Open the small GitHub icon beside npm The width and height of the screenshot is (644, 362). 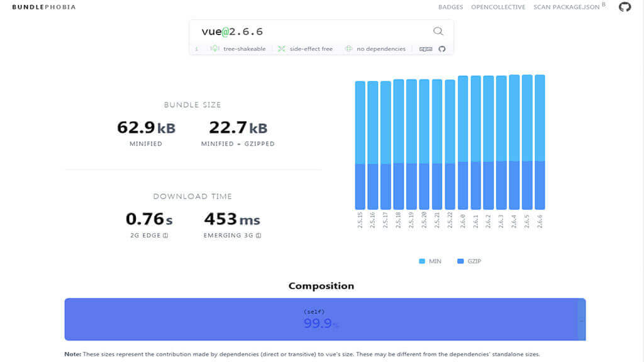click(442, 49)
